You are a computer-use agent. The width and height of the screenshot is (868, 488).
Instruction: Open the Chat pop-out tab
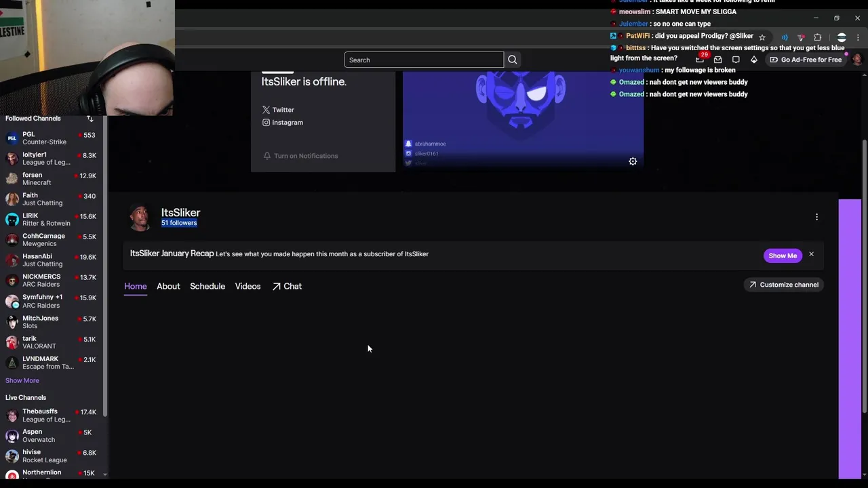click(287, 287)
